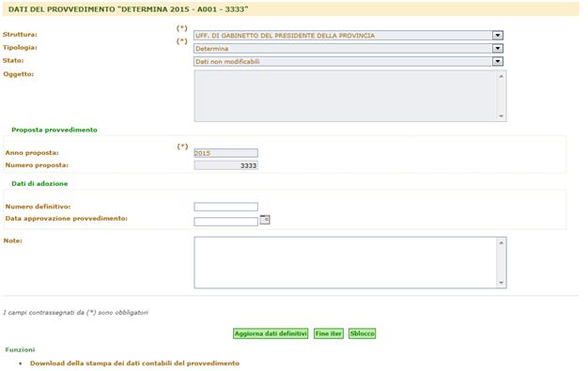Focus the Numero definitivo input field
Screen dimensions: 588x371
click(225, 207)
